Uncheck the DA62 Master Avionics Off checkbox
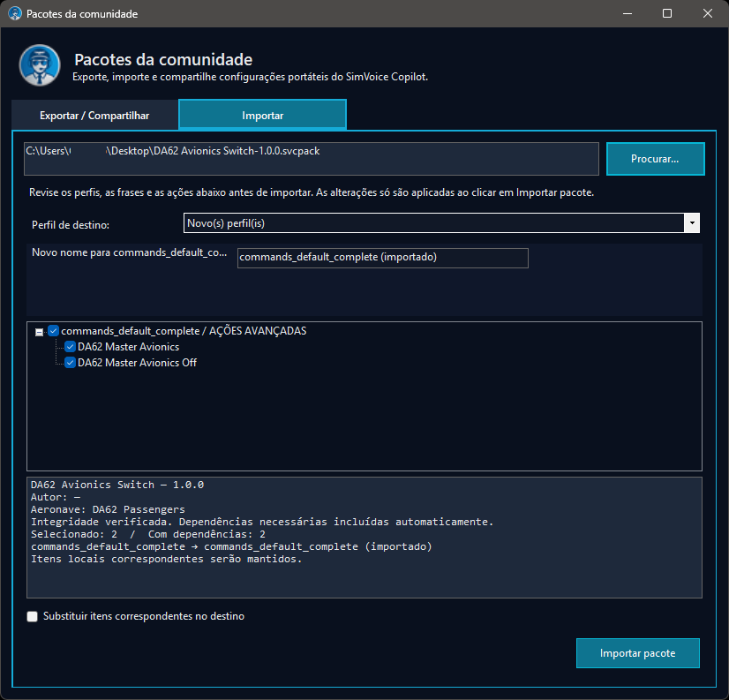The height and width of the screenshot is (700, 729). [71, 362]
